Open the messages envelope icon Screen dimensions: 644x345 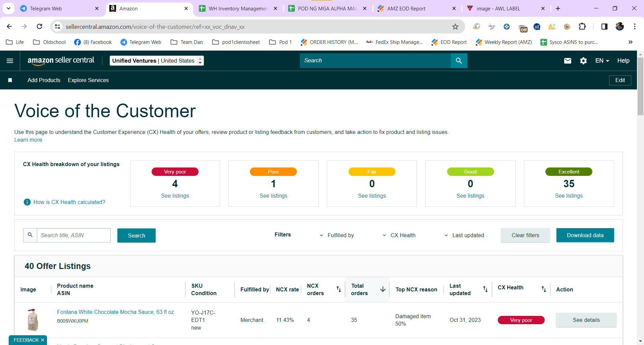(568, 61)
